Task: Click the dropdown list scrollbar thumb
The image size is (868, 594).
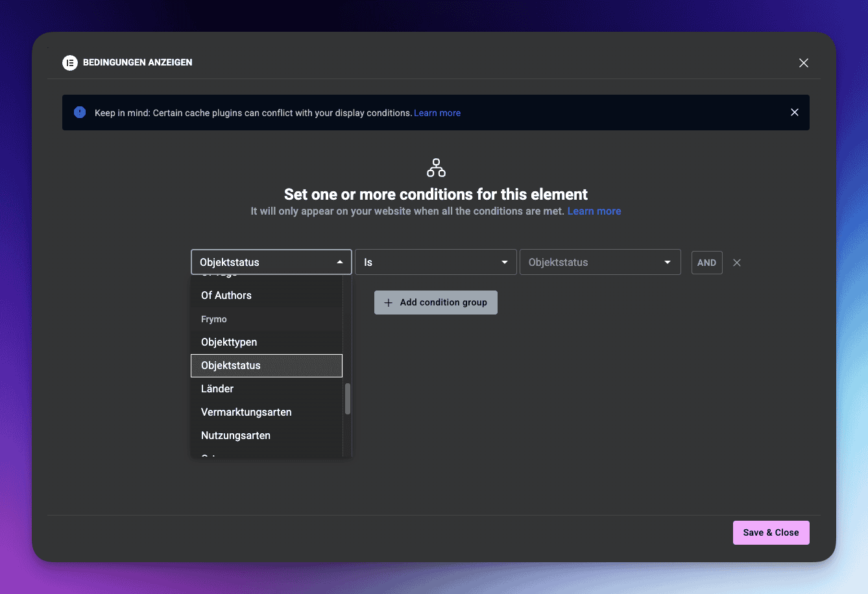Action: [x=348, y=399]
